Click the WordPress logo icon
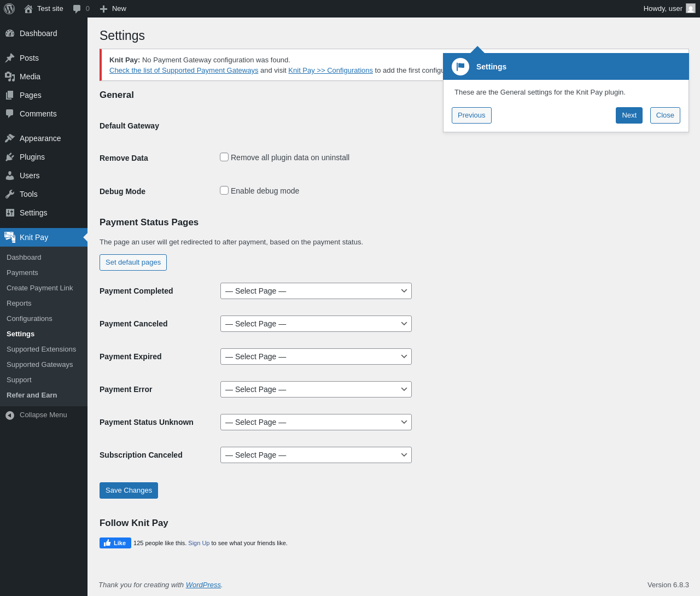Screen dimensions: 700x596 [x=9, y=9]
